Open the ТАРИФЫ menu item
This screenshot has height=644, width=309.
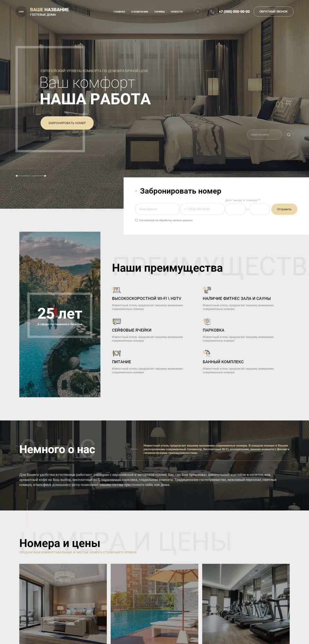click(159, 12)
